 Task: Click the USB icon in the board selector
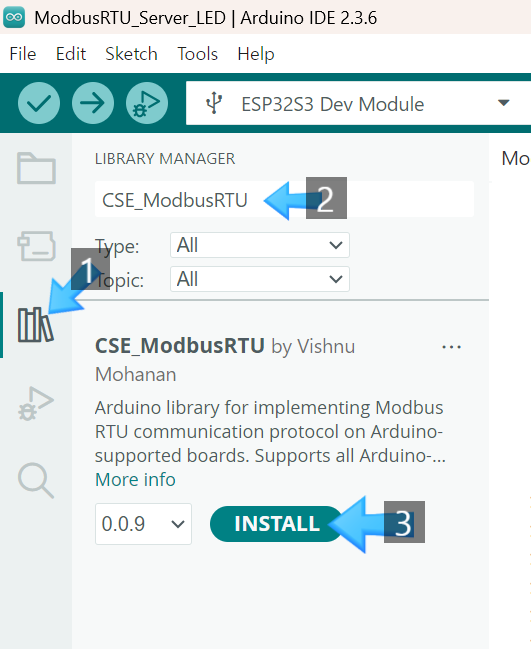(x=214, y=103)
